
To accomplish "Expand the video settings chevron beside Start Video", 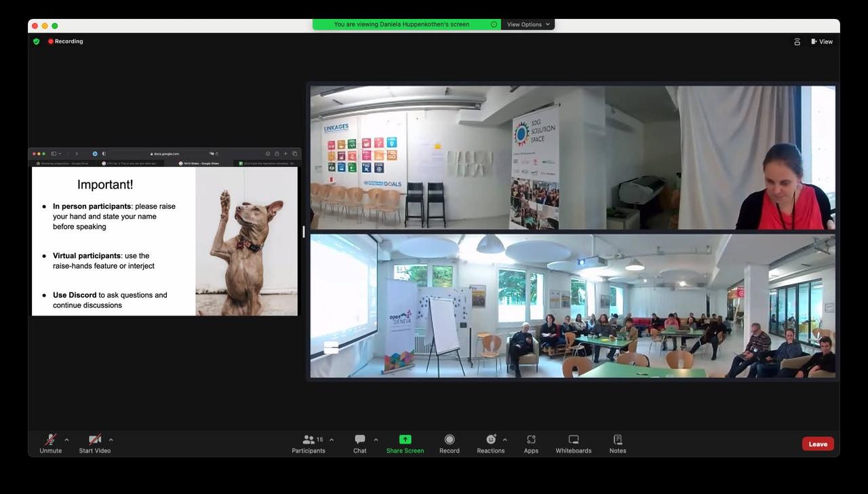I will point(111,439).
